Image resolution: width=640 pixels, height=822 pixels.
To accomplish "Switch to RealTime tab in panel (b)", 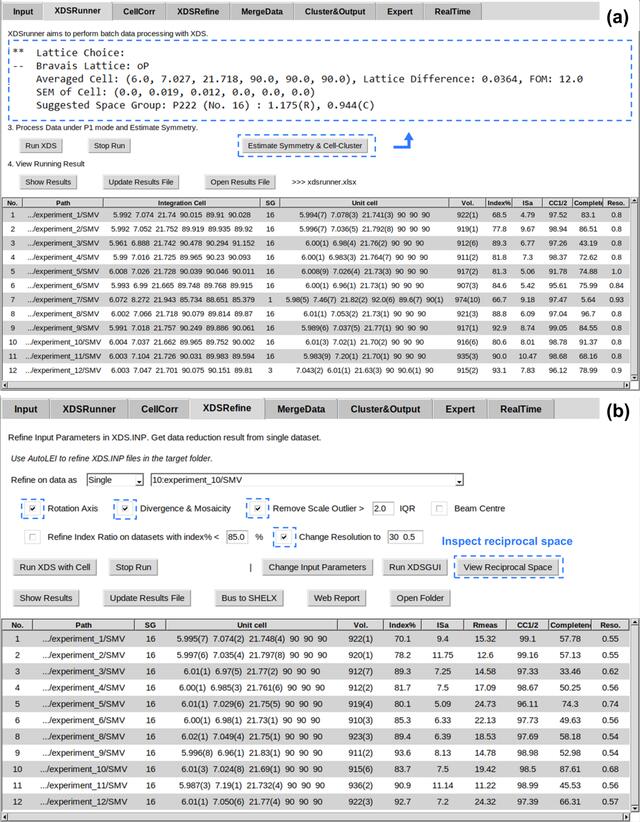I will click(x=520, y=409).
